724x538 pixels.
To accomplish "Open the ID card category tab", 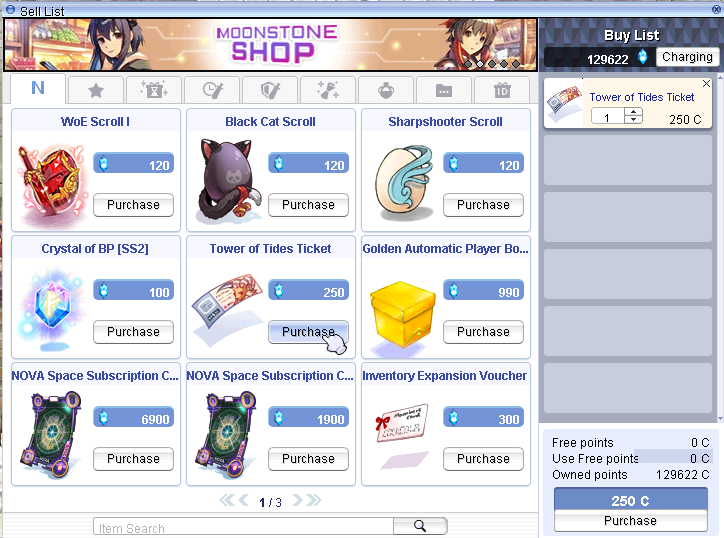I will coord(502,90).
